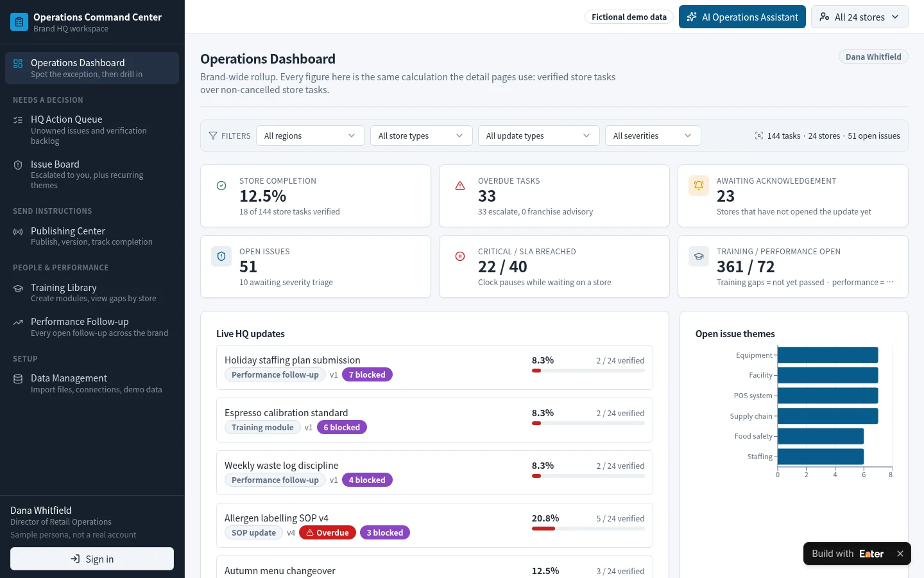Click the Critical SLA Breached pause icon
This screenshot has height=578, width=924.
(460, 256)
